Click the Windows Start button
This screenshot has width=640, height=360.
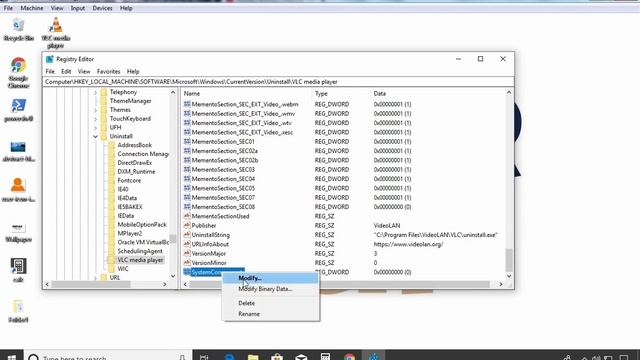click(x=11, y=357)
